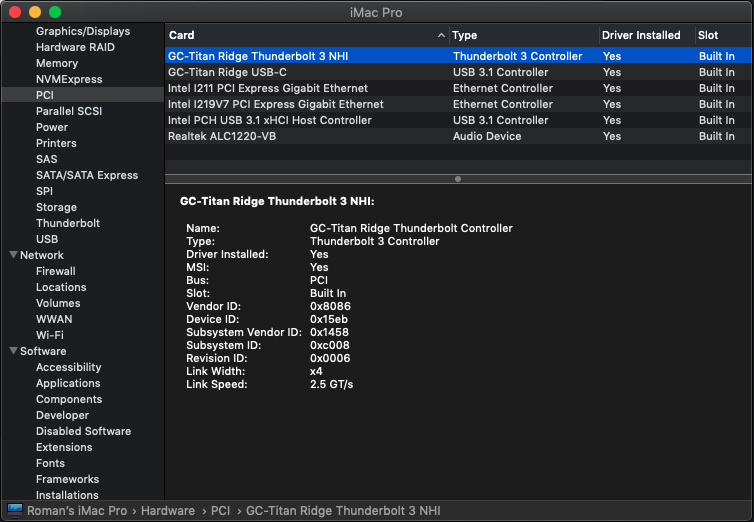Viewport: 754px width, 522px height.
Task: Sort the table by the Card column header
Action: 300,35
